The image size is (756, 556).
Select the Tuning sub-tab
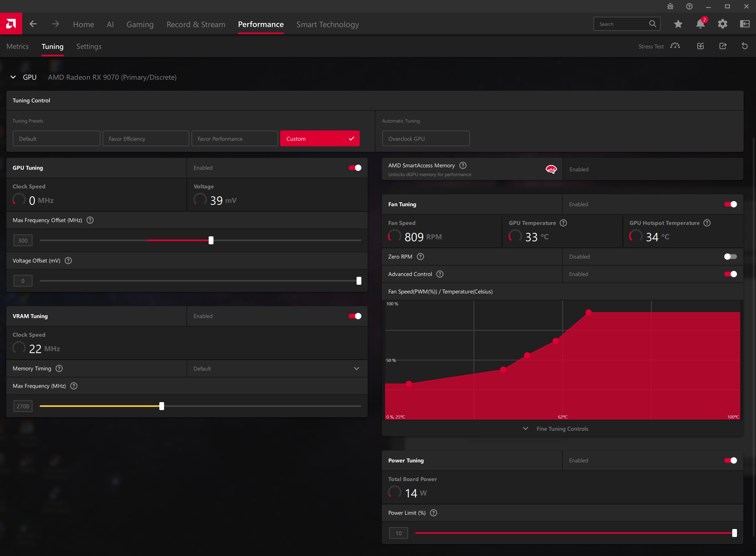53,47
